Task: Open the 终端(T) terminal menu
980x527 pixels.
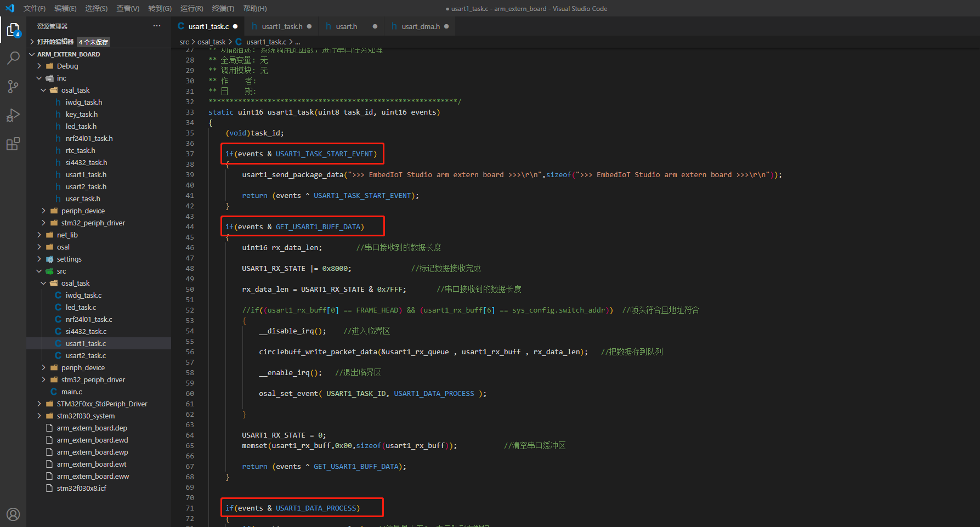Action: [x=223, y=8]
